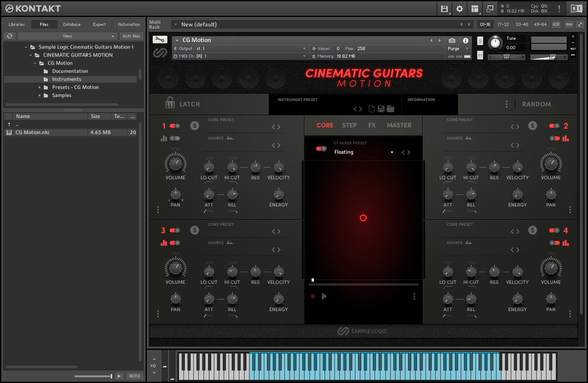This screenshot has height=383, width=588.
Task: Solo core 1 with S button
Action: [194, 126]
